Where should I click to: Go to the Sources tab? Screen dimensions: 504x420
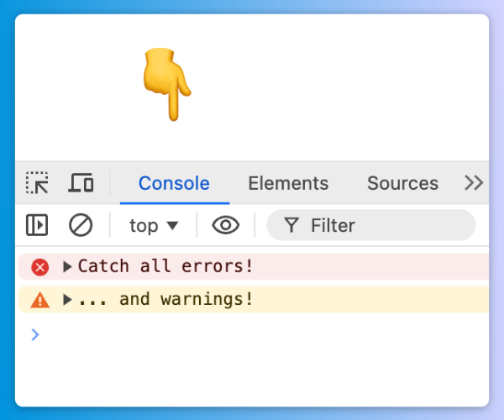[402, 183]
